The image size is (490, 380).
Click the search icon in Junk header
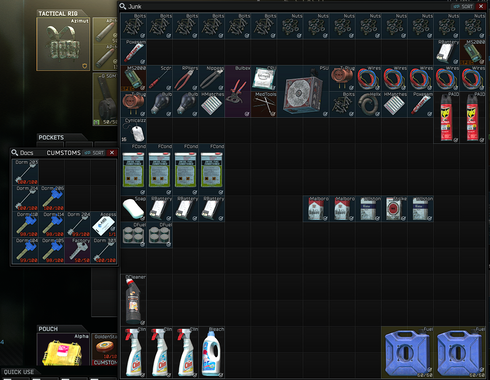(123, 6)
